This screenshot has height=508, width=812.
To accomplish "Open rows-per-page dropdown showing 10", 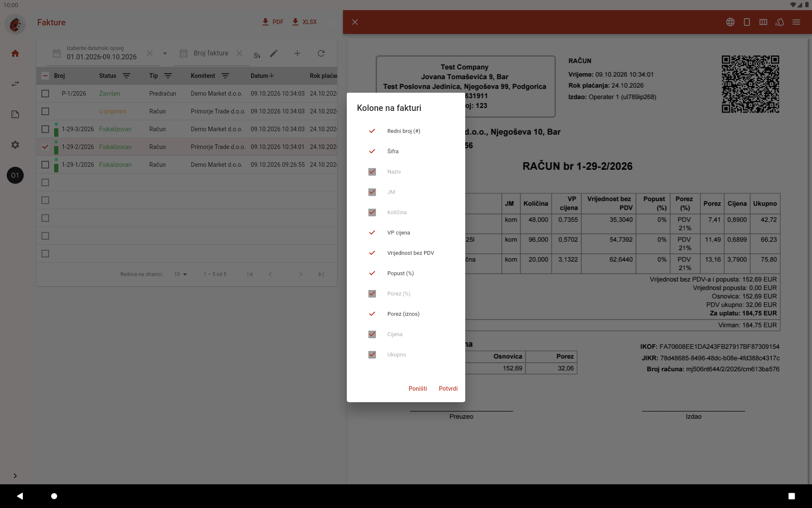I will 181,274.
